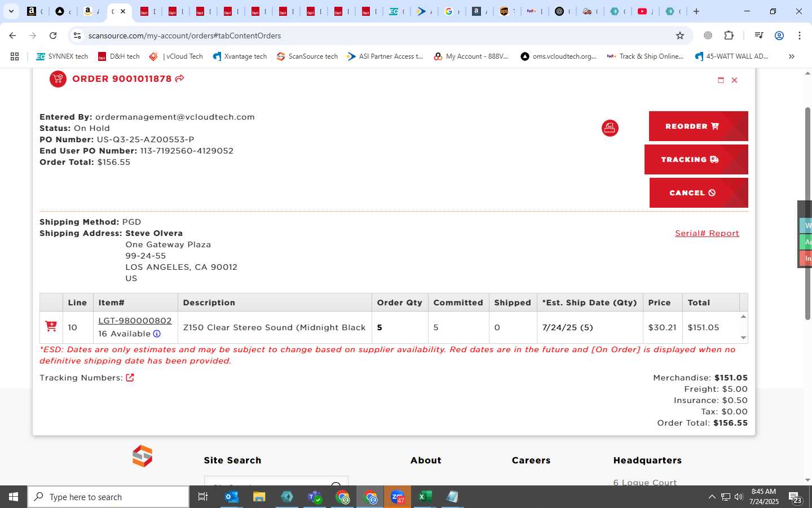The image size is (812, 508).
Task: Open Microsoft Teams from the taskbar
Action: click(x=315, y=497)
